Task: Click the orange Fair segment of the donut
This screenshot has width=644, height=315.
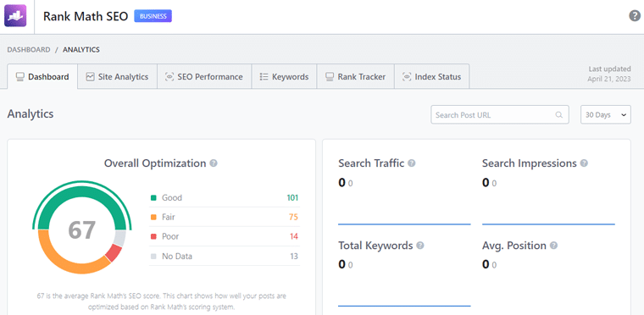Action: (x=62, y=257)
